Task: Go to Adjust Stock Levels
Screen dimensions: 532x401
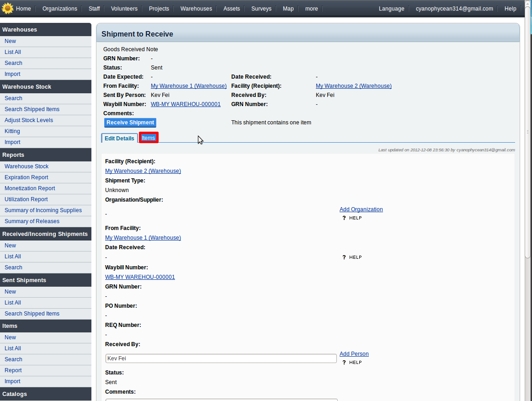Action: (29, 120)
